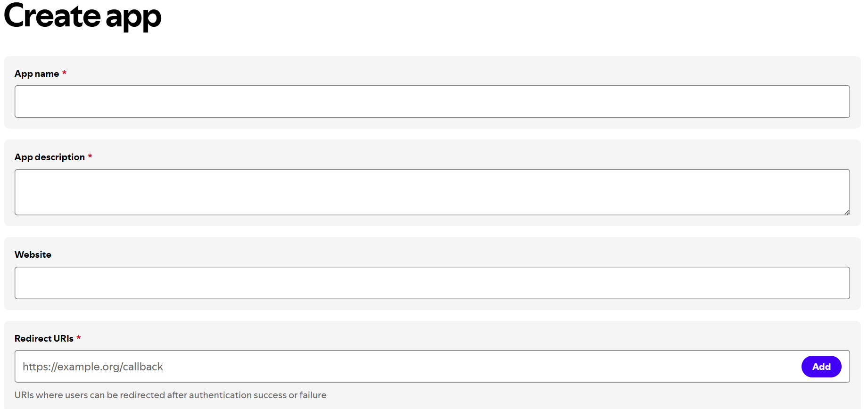Click the Create app page heading
Screen dimensions: 868x409
pyautogui.click(x=83, y=16)
